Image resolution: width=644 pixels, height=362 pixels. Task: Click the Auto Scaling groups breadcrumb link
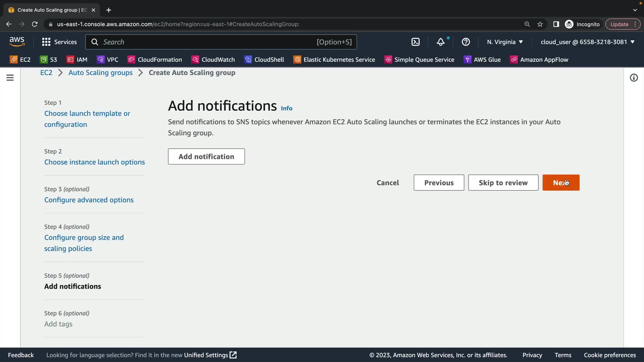point(100,73)
